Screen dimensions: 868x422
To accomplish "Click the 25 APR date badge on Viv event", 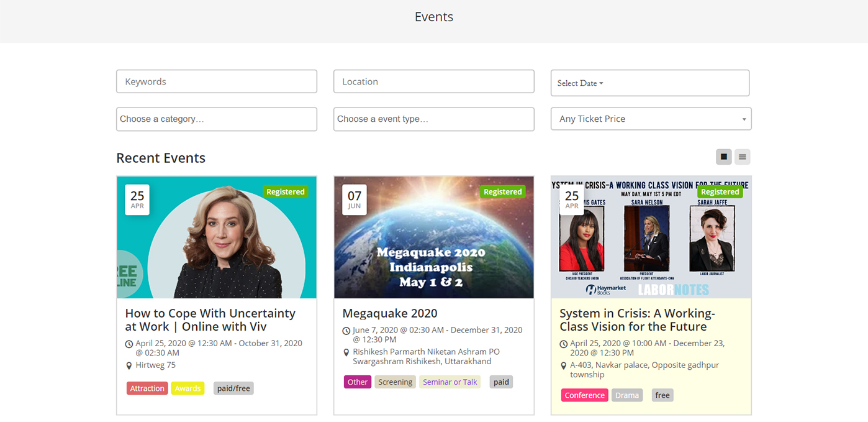I will [x=137, y=200].
